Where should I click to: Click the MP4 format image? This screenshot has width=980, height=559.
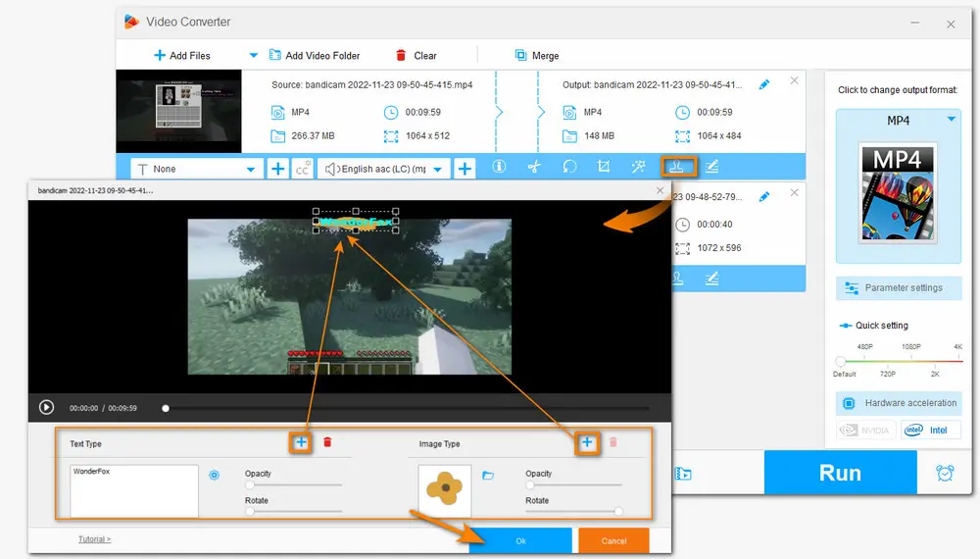[898, 193]
